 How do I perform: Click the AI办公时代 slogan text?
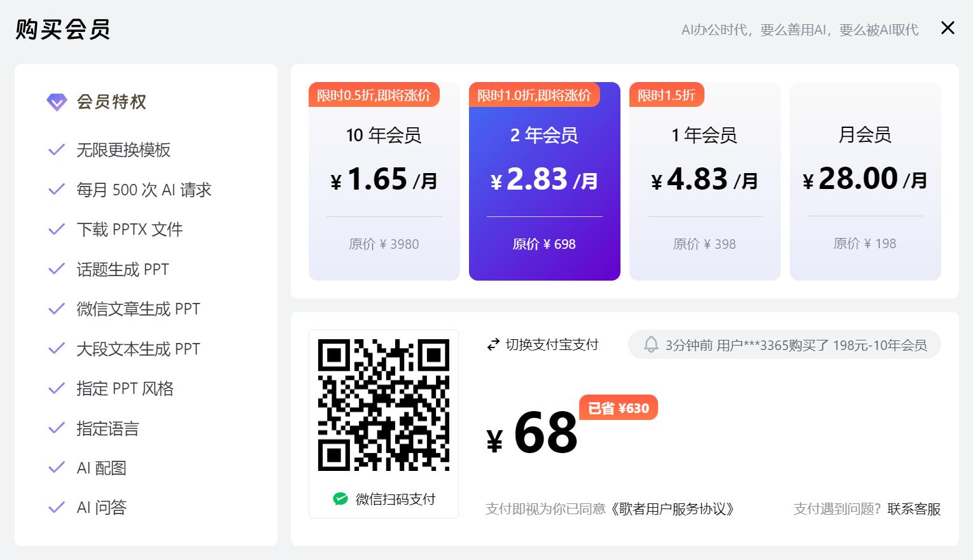800,30
